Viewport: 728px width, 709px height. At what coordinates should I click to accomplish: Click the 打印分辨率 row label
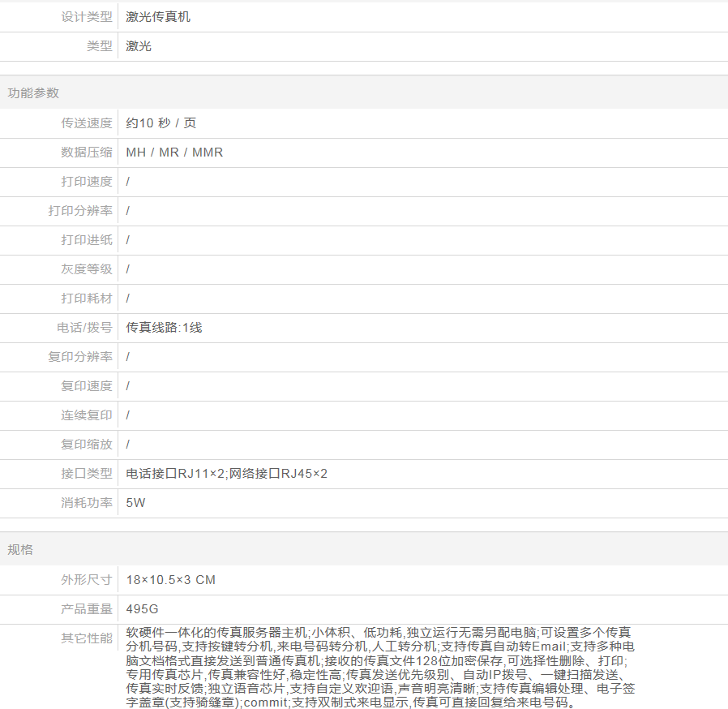coord(80,211)
